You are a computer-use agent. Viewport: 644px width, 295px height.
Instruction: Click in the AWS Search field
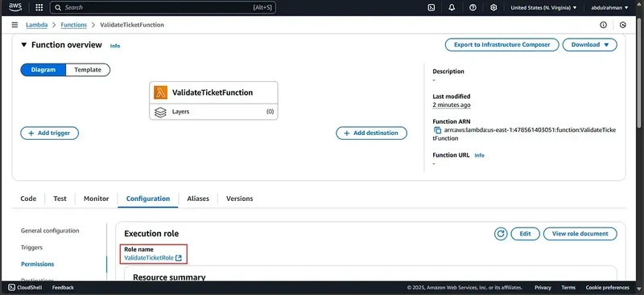click(163, 7)
